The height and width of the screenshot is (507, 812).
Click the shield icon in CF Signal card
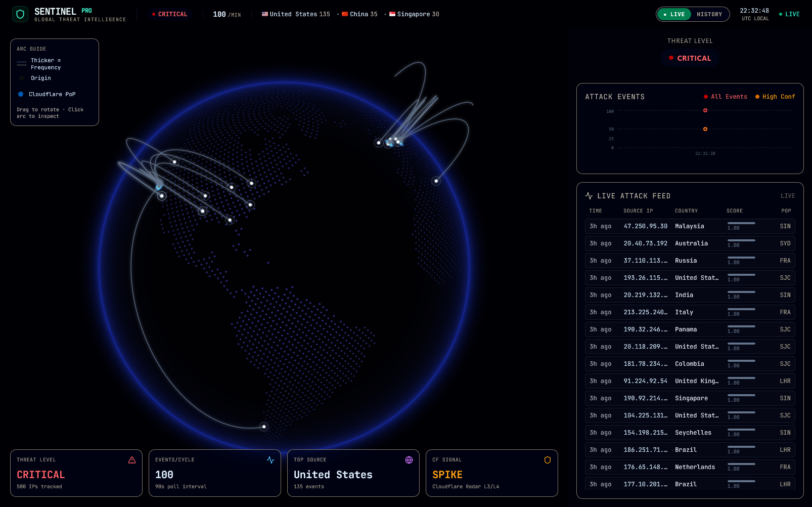pos(548,460)
